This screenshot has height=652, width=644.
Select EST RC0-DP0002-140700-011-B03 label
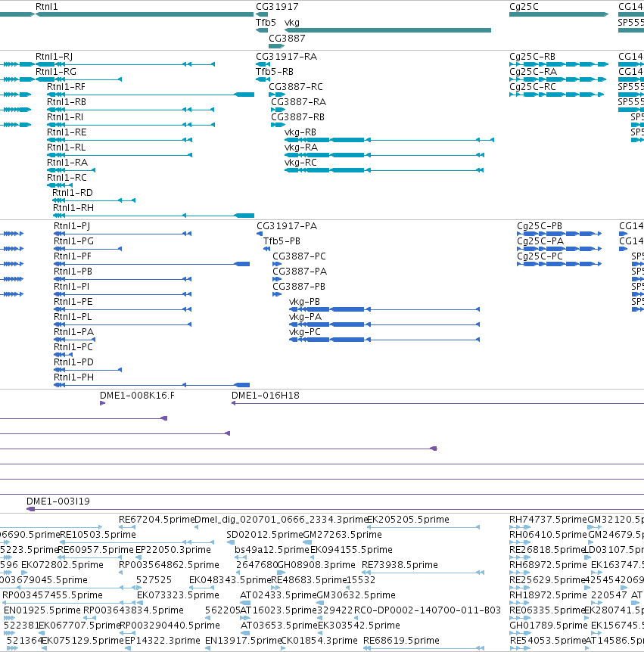point(428,610)
